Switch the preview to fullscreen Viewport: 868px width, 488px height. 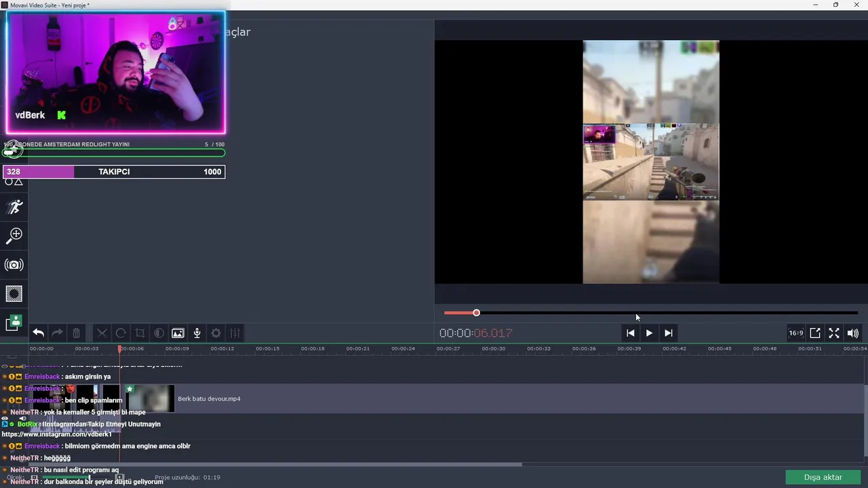[x=834, y=333]
